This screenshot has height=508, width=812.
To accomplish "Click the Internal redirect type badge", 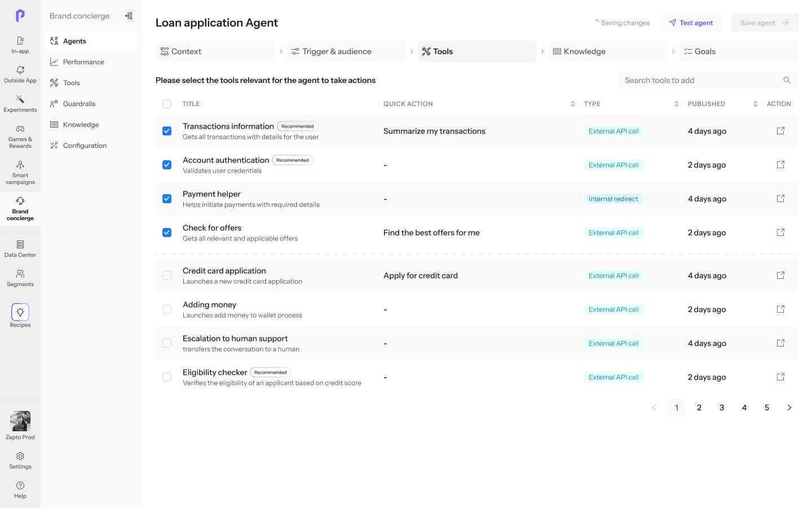I will pyautogui.click(x=614, y=199).
